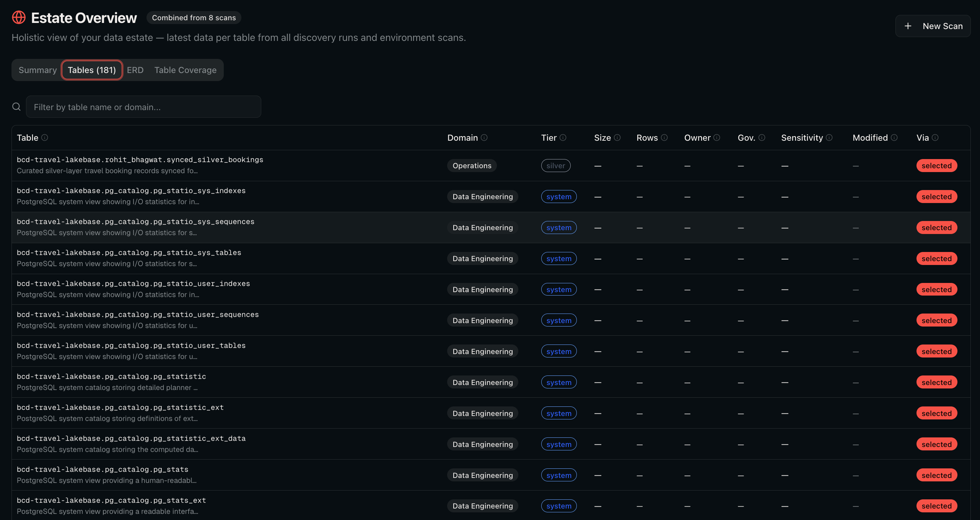
Task: Open the Table Coverage tab
Action: pos(186,70)
